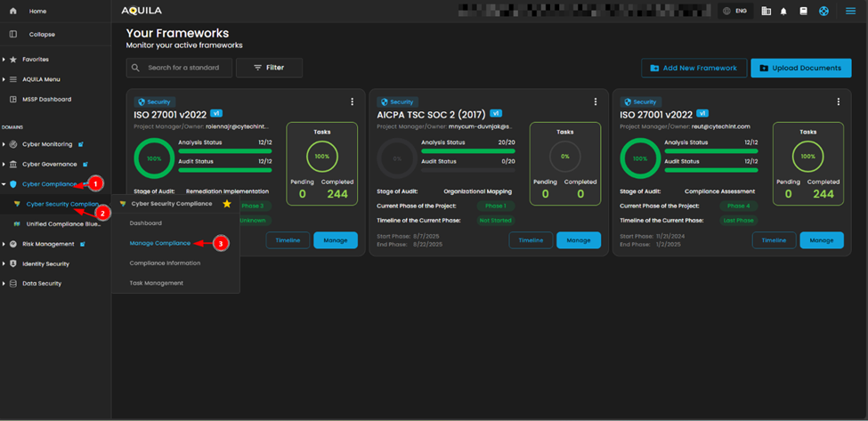The width and height of the screenshot is (868, 421).
Task: Select Manage Compliance from submenu
Action: pyautogui.click(x=160, y=243)
